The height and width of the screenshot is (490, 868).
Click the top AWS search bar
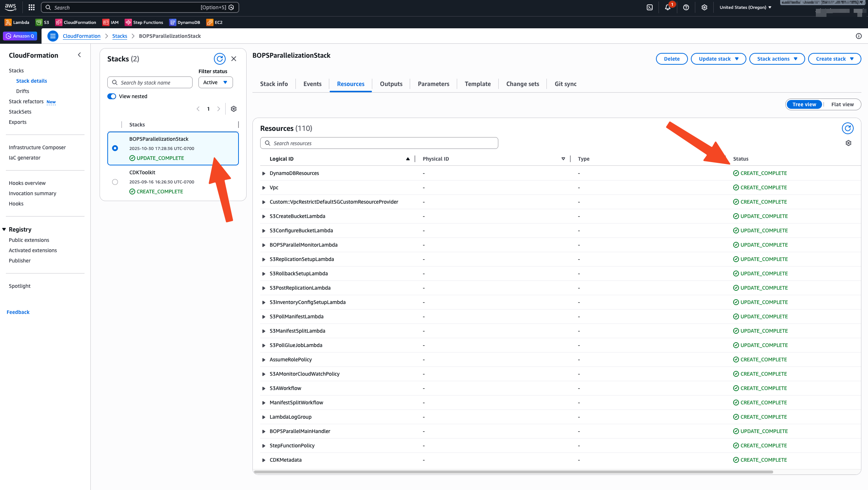point(140,7)
